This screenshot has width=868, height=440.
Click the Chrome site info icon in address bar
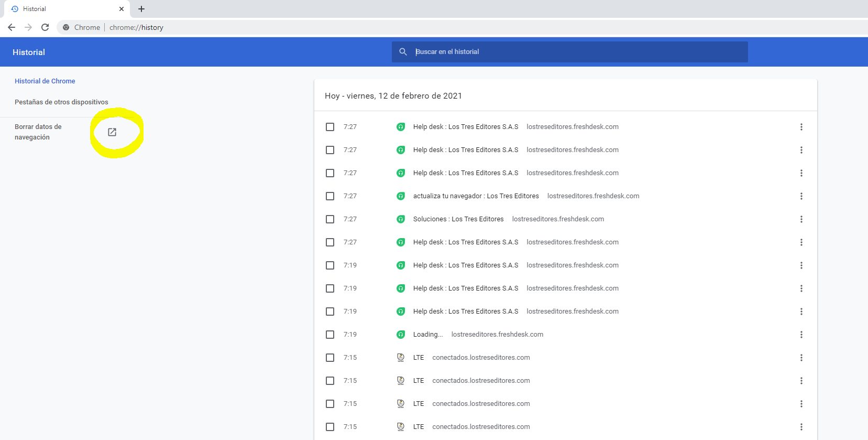(66, 27)
